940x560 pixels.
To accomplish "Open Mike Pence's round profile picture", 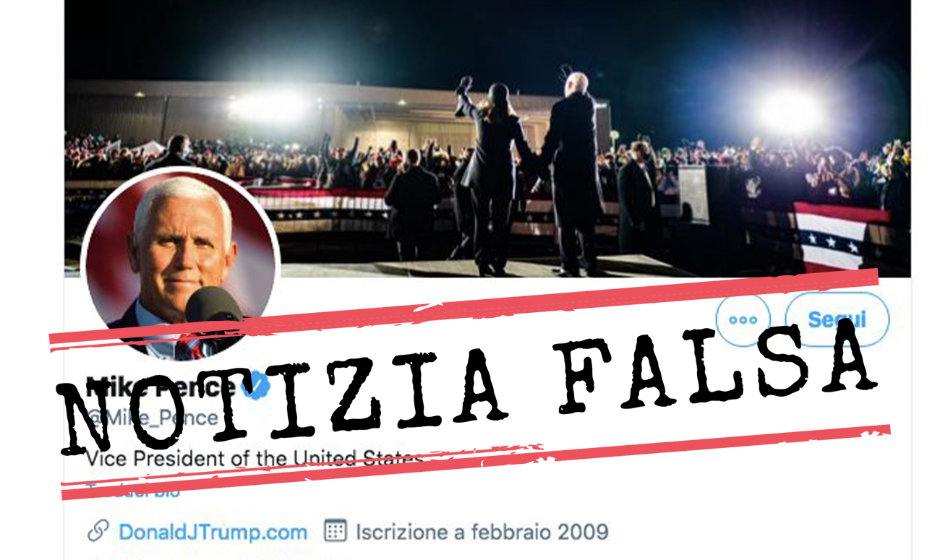I will pos(180,264).
